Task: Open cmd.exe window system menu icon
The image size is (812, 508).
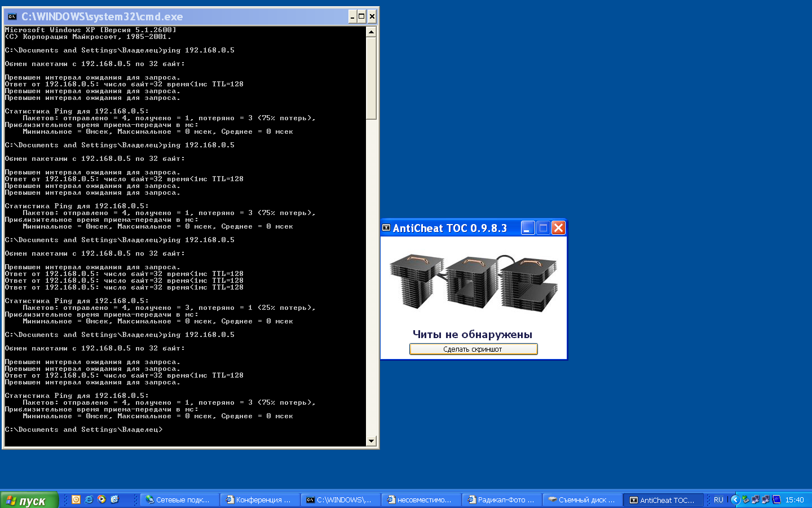Action: pyautogui.click(x=12, y=17)
